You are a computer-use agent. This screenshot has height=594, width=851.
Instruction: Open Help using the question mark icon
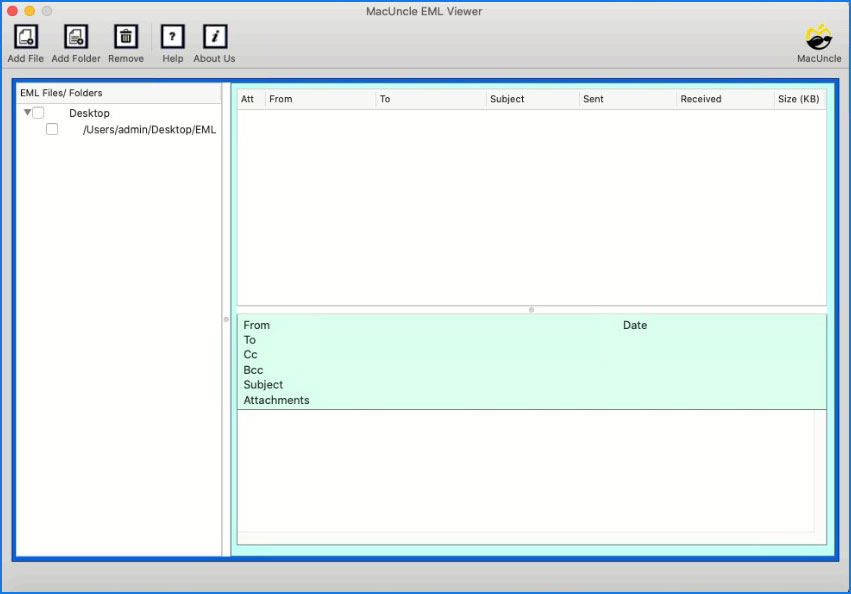point(172,37)
